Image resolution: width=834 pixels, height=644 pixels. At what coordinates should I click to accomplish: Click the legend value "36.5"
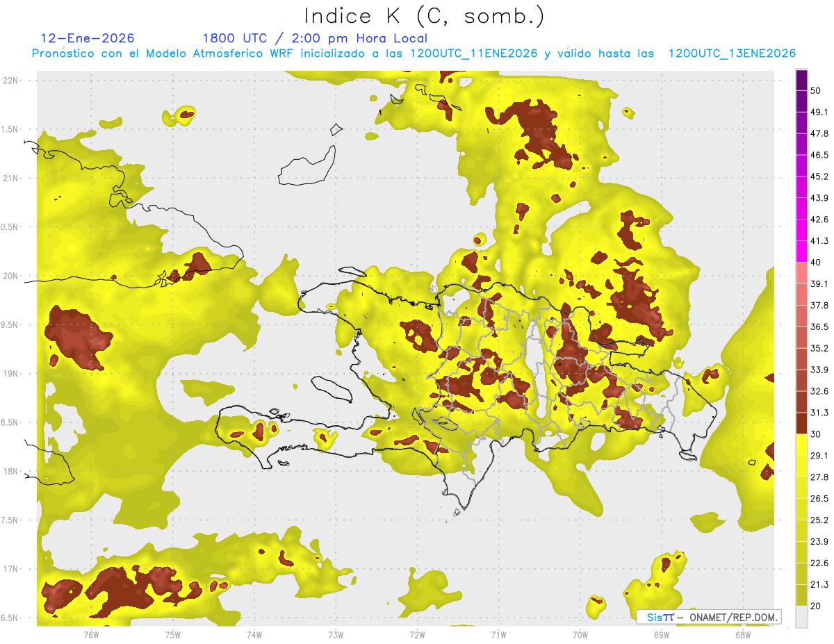pos(819,327)
